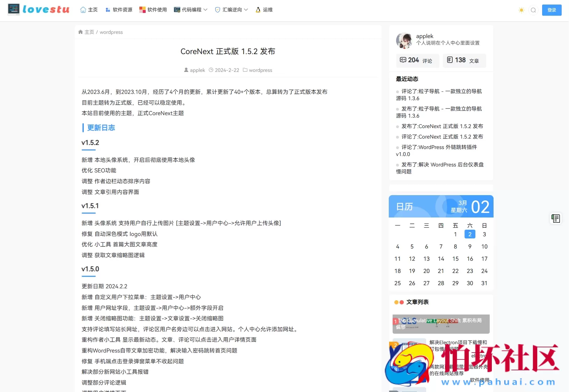
Task: Expand the 汇编逆向 dropdown chevron
Action: point(246,10)
